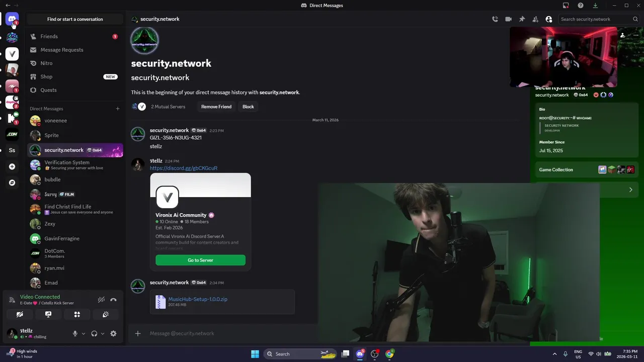
Task: Click the Block button
Action: (248, 107)
